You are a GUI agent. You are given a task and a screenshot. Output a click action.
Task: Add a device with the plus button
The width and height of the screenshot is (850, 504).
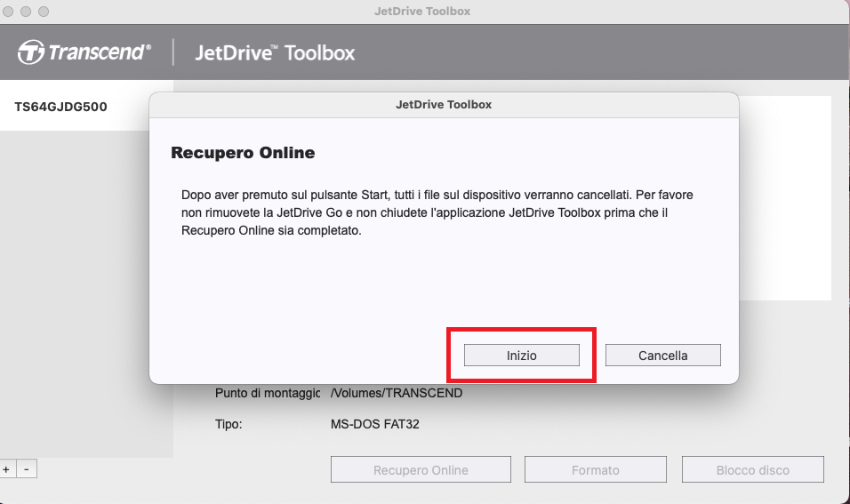click(x=6, y=469)
